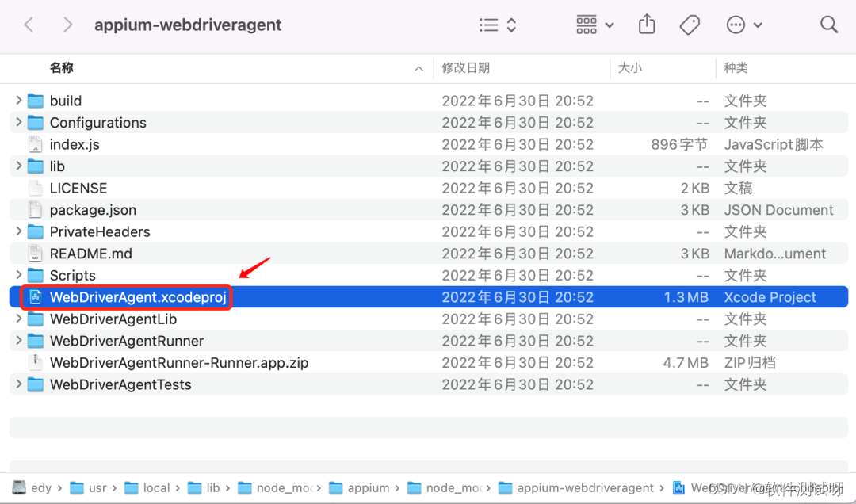The height and width of the screenshot is (504, 856).
Task: Click the 1.3 MB size value
Action: [686, 297]
